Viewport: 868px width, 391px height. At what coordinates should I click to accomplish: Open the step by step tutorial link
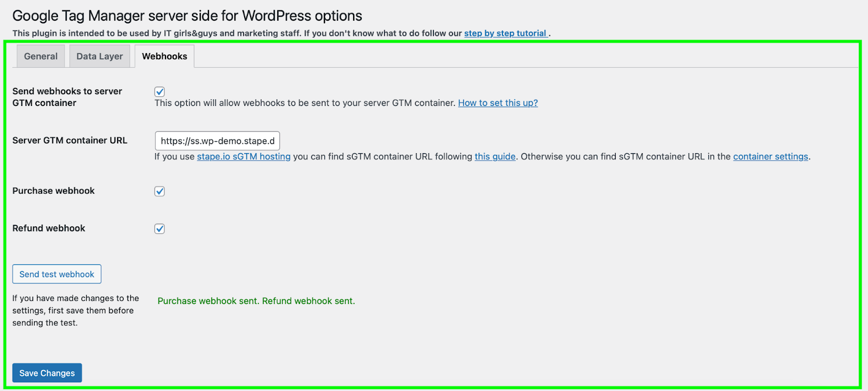pos(505,33)
